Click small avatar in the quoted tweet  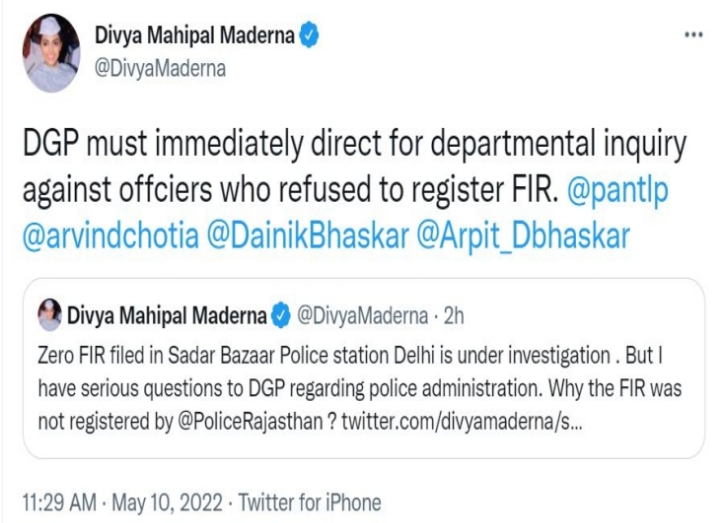(x=46, y=318)
